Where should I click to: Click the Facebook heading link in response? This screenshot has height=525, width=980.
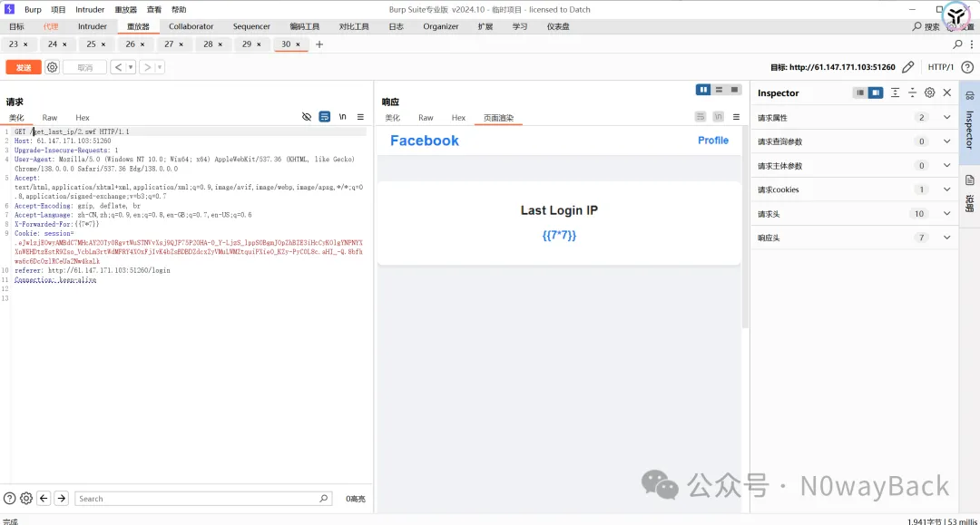coord(425,141)
